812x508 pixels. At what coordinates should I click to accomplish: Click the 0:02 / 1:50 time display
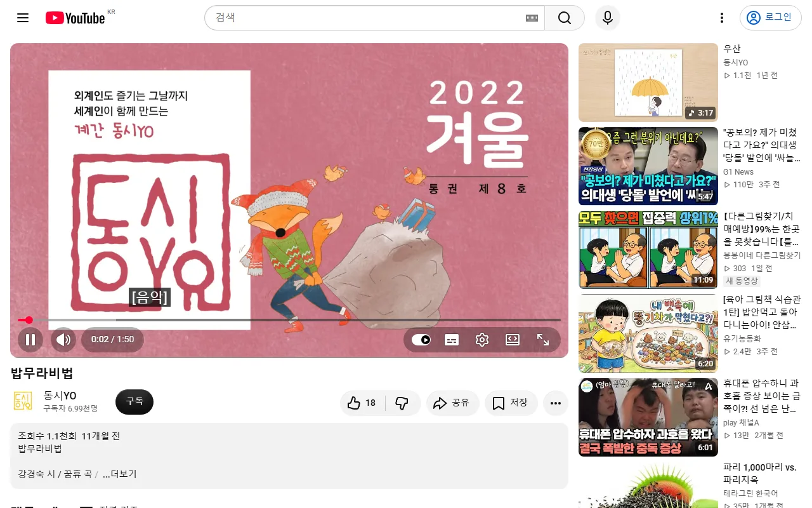point(113,340)
